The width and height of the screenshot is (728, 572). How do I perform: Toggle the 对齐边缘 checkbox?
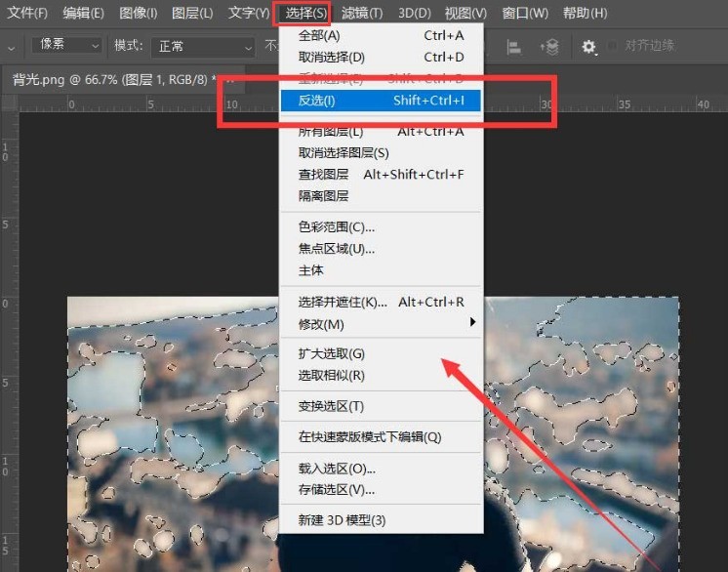[x=613, y=46]
